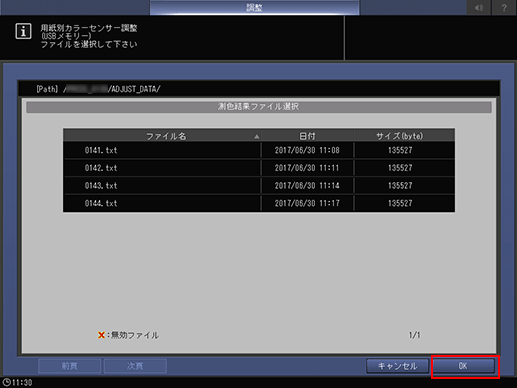Image resolution: width=517 pixels, height=388 pixels.
Task: Click size 135527 in 0143.txt row
Action: click(x=400, y=186)
